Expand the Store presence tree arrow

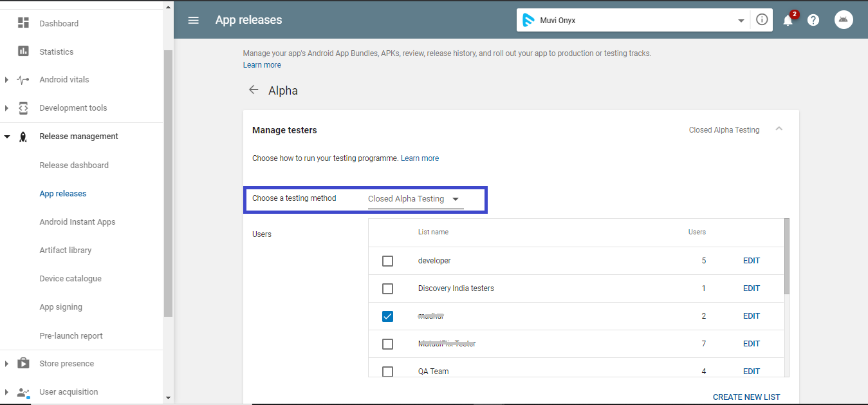point(6,364)
